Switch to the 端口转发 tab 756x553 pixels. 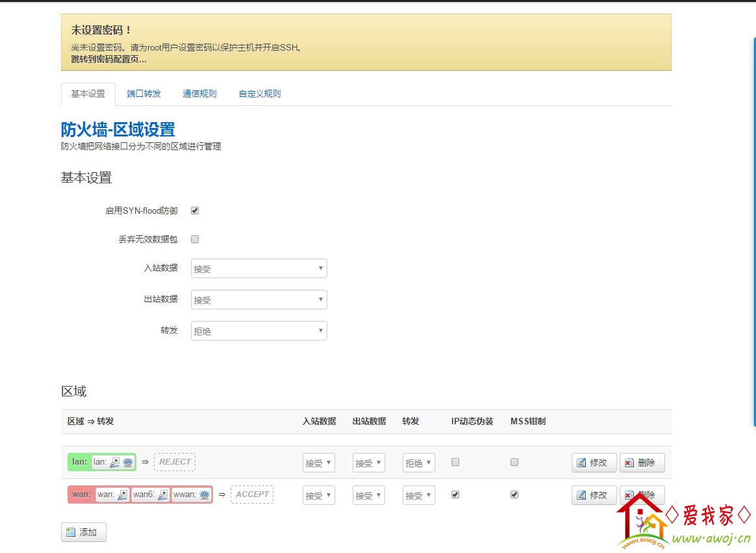pyautogui.click(x=144, y=94)
